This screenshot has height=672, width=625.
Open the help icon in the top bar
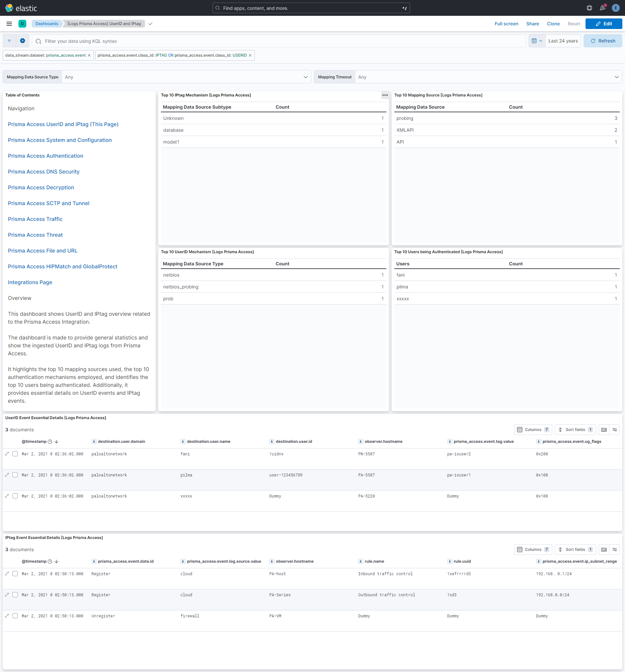[x=589, y=8]
